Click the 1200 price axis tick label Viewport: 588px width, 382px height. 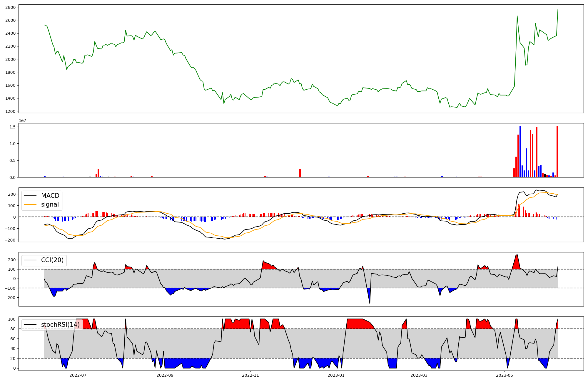(11, 111)
